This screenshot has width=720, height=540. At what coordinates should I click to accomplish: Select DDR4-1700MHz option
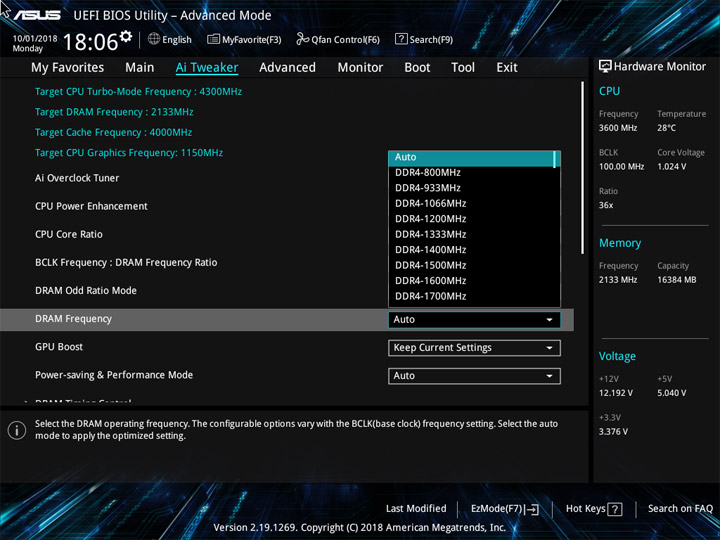click(471, 296)
